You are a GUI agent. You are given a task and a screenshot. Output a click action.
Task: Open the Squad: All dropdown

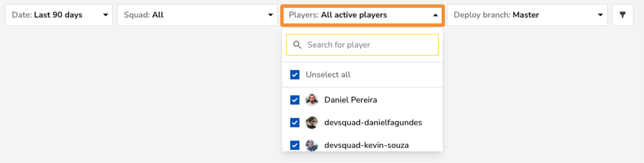click(197, 15)
